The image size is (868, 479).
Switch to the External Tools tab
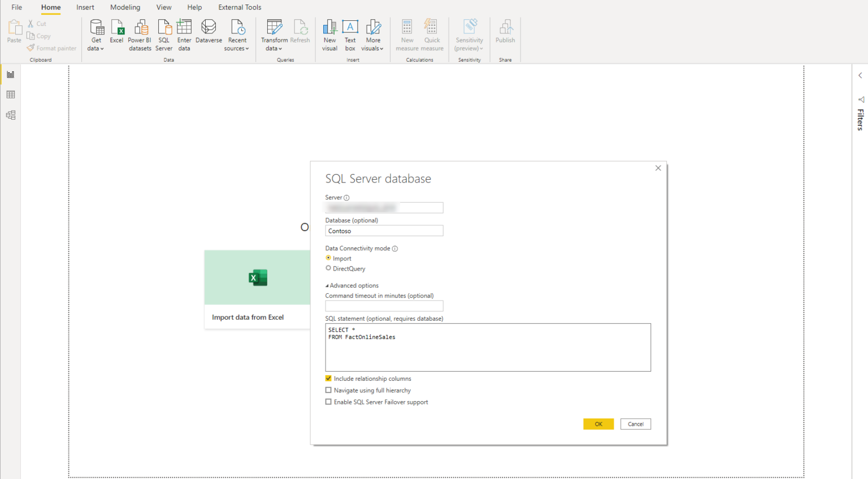click(240, 7)
